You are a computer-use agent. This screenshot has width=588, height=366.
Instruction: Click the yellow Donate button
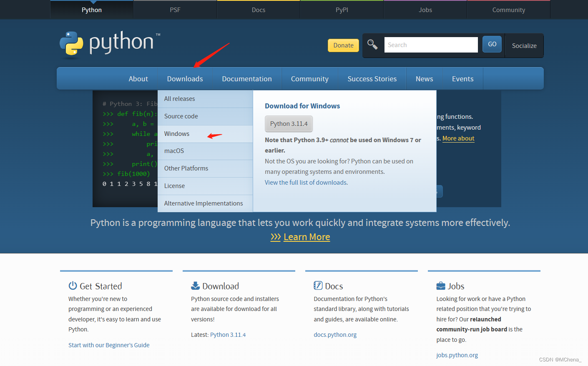point(344,45)
